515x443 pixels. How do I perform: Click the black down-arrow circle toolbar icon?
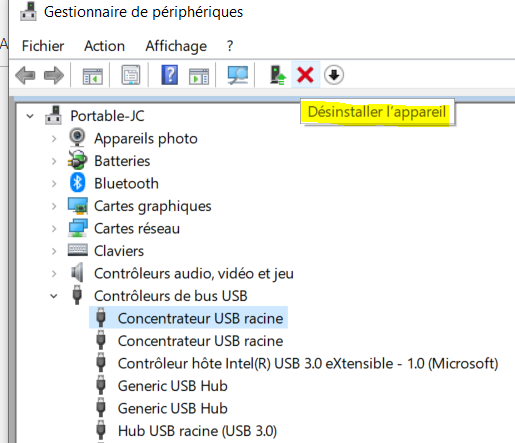[x=334, y=75]
